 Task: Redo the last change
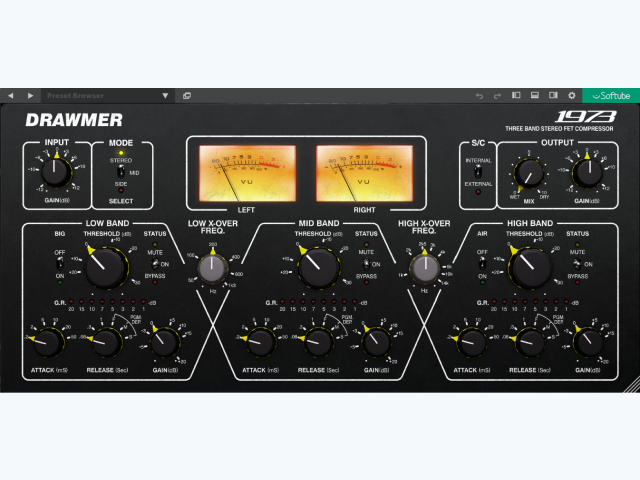[x=497, y=96]
